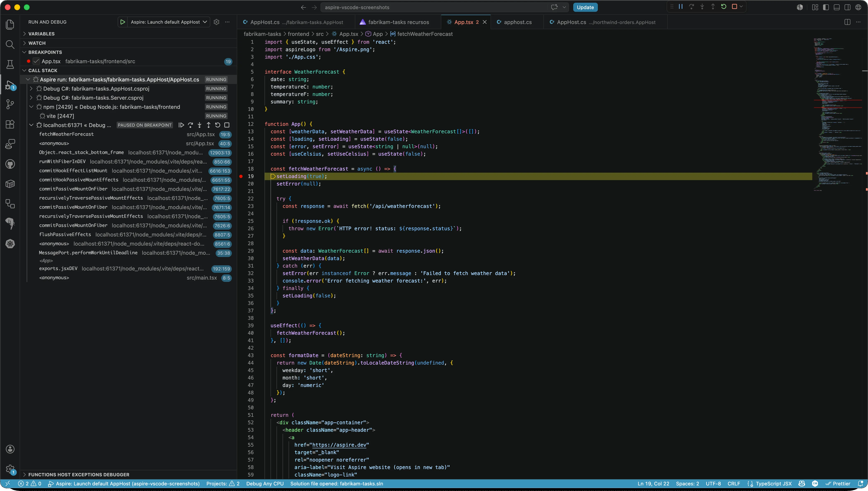The width and height of the screenshot is (868, 491).
Task: Stop debugging in floating debug toolbar
Action: [735, 7]
